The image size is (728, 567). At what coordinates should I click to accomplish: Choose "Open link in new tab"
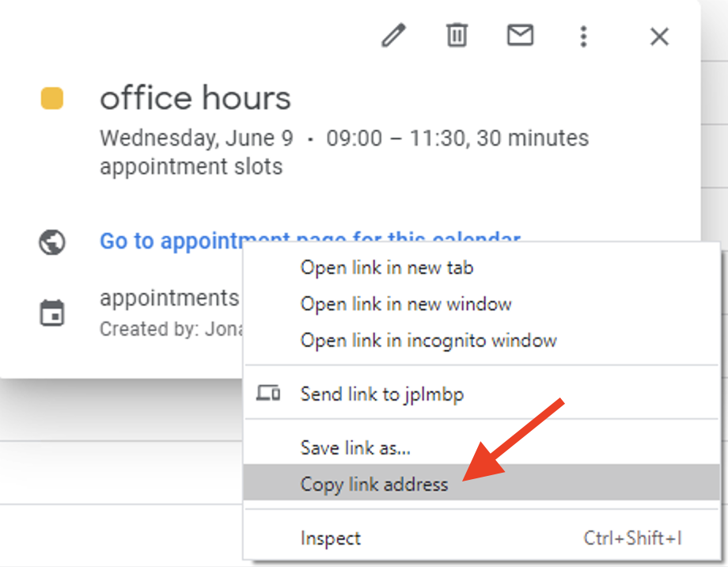tap(386, 268)
